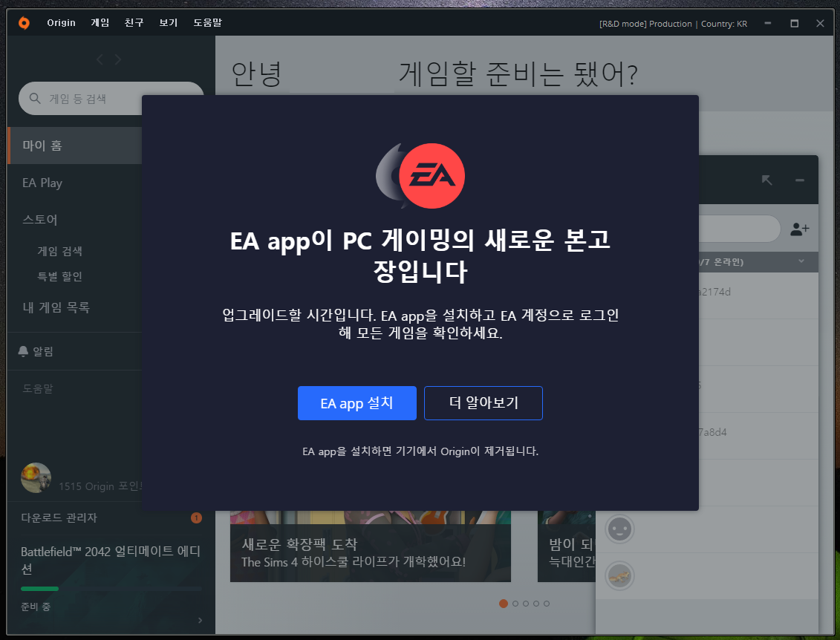
Task: Click your profile avatar picture
Action: click(35, 477)
